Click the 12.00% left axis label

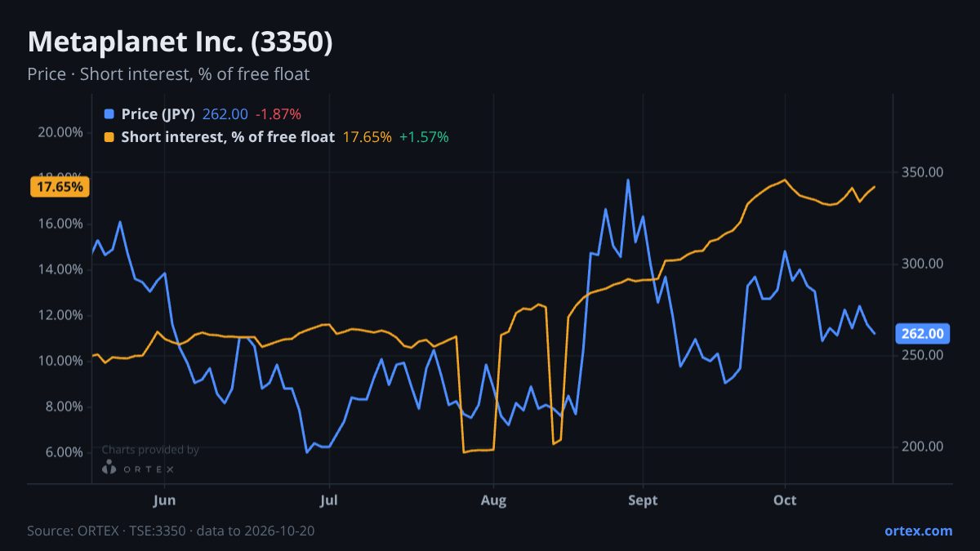[x=60, y=315]
